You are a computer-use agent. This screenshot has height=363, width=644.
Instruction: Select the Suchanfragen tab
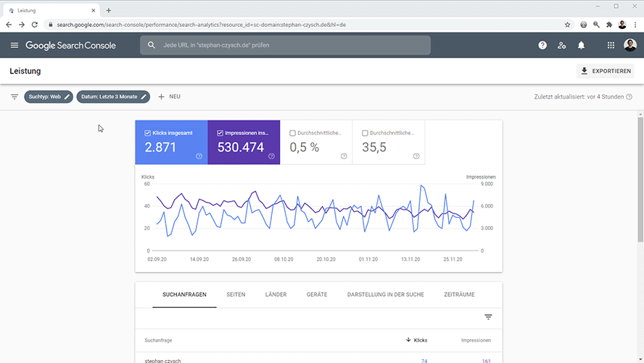point(184,295)
